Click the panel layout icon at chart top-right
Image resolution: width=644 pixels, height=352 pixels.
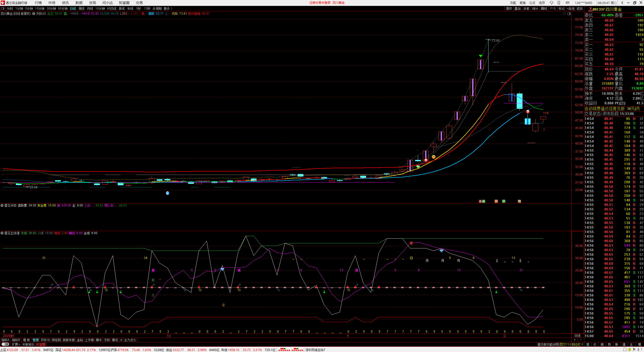pos(569,14)
